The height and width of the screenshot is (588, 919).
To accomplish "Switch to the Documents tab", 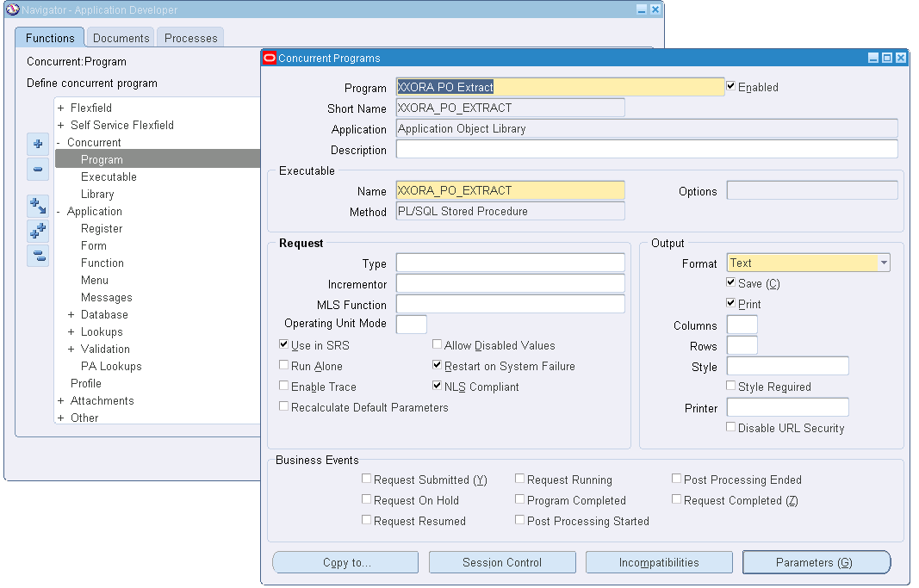I will [120, 38].
